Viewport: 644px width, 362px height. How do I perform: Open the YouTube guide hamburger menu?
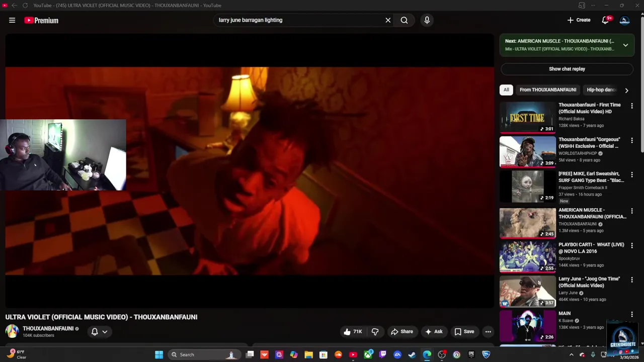click(x=12, y=20)
